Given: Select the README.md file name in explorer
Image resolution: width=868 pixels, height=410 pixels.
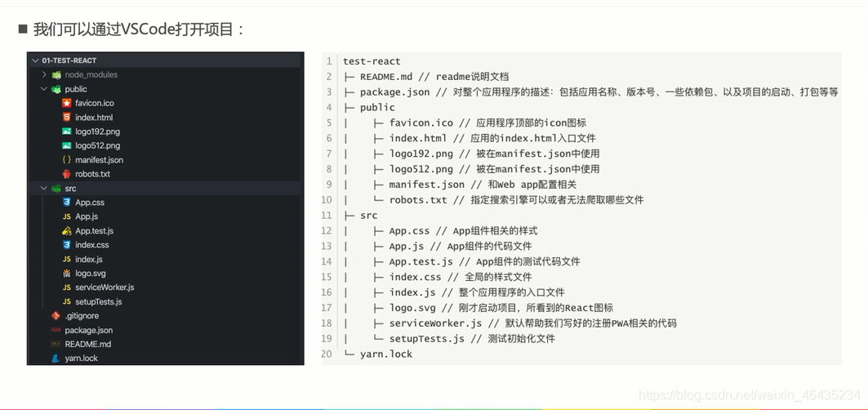Looking at the screenshot, I should click(88, 344).
